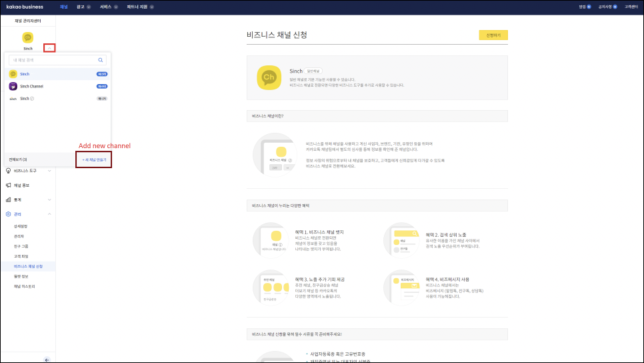Click the yellow 신청하기 button

493,35
